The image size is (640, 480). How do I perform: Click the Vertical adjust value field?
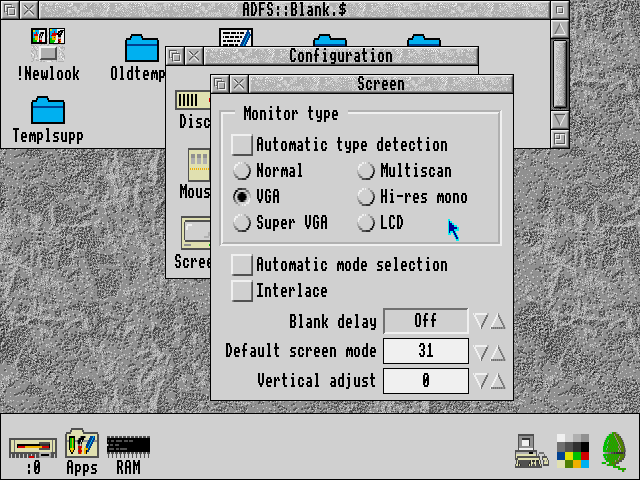click(426, 381)
